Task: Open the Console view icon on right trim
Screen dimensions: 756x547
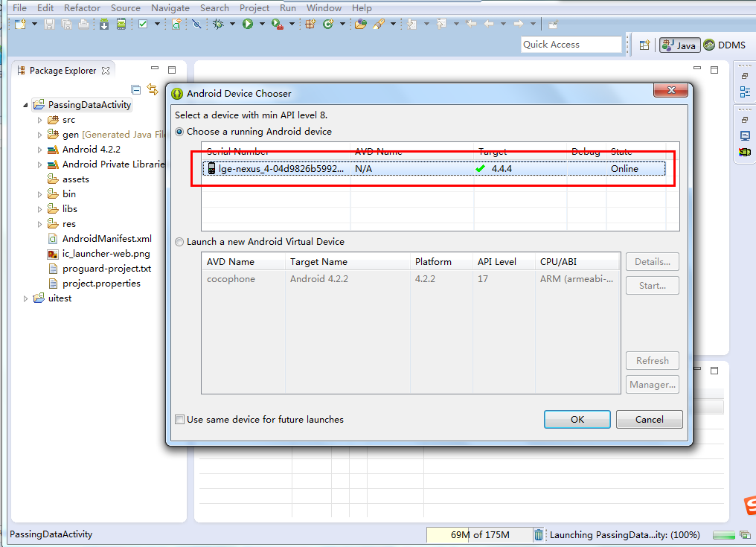Action: click(x=745, y=136)
